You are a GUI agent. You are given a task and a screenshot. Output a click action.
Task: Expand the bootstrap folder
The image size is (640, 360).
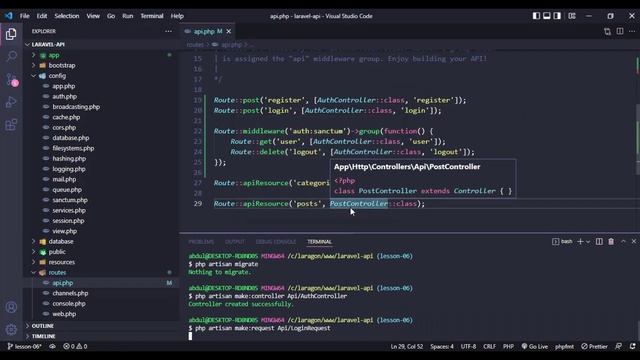[101, 65]
